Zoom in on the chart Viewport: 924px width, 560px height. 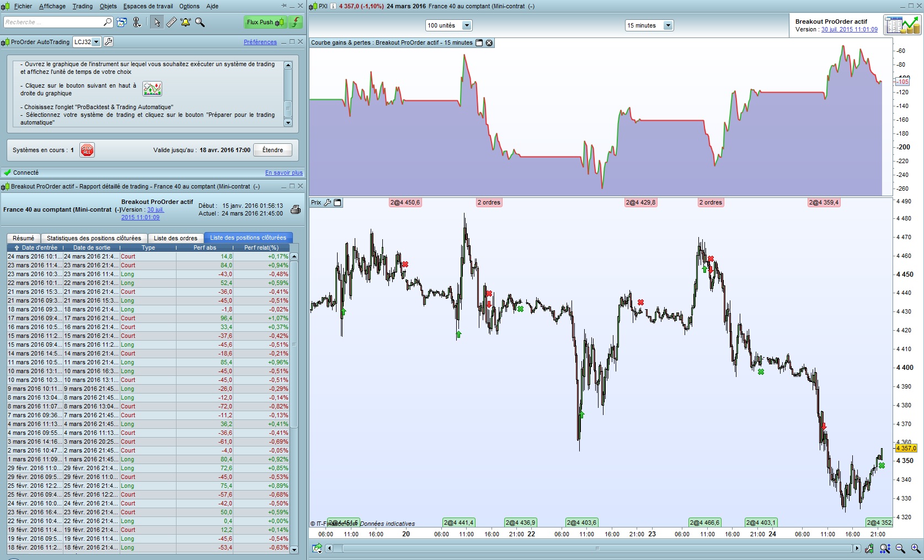pos(915,548)
